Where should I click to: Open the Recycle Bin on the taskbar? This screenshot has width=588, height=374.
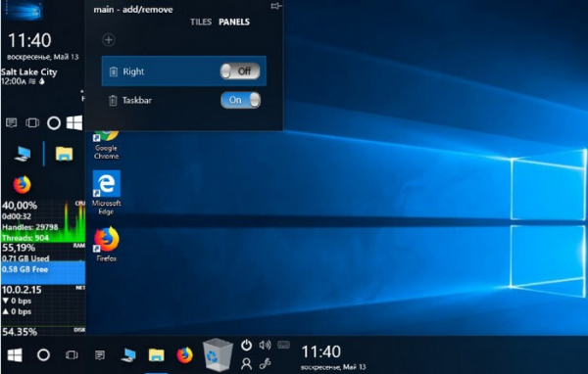(x=218, y=354)
